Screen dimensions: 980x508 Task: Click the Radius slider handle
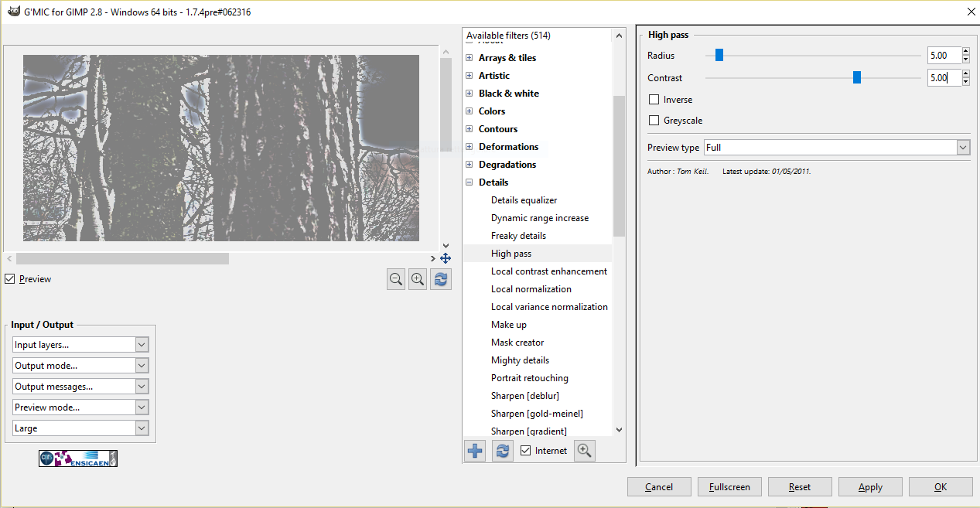pos(719,55)
